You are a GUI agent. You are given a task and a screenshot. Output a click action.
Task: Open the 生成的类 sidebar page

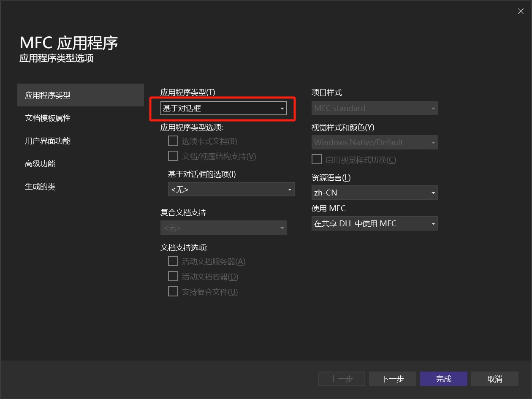point(40,187)
